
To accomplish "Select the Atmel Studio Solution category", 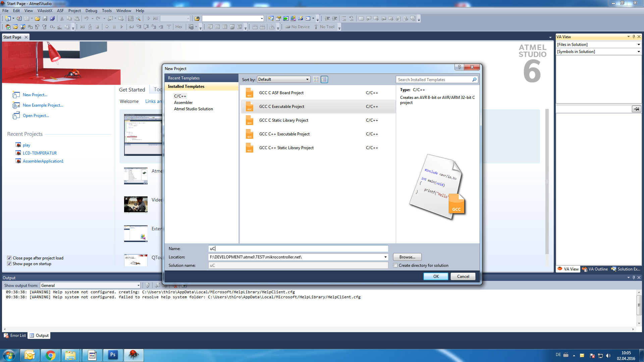I will tap(193, 109).
